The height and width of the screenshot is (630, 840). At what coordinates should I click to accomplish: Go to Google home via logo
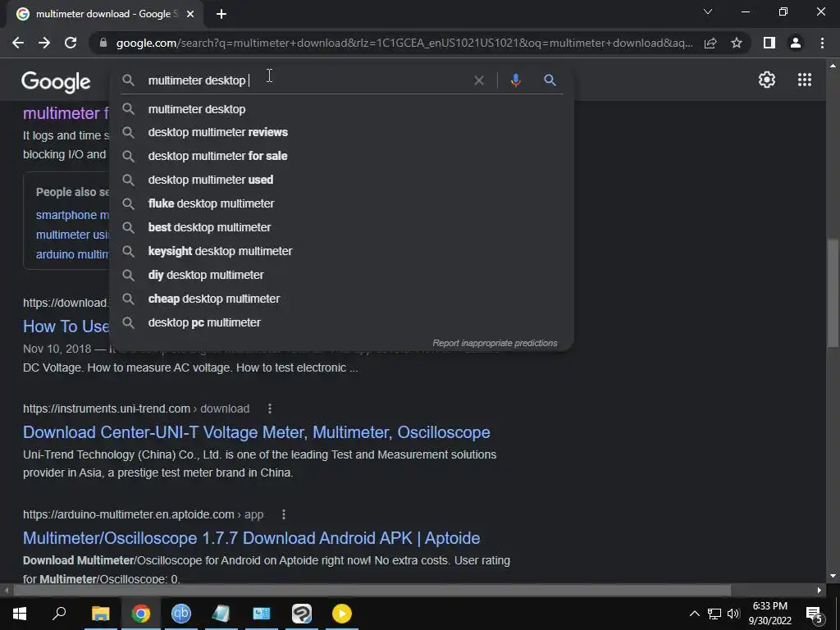[56, 81]
